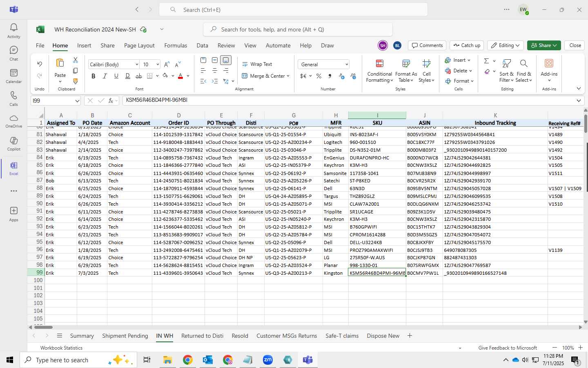
Task: Click the Paste clipboard icon
Action: 60,63
